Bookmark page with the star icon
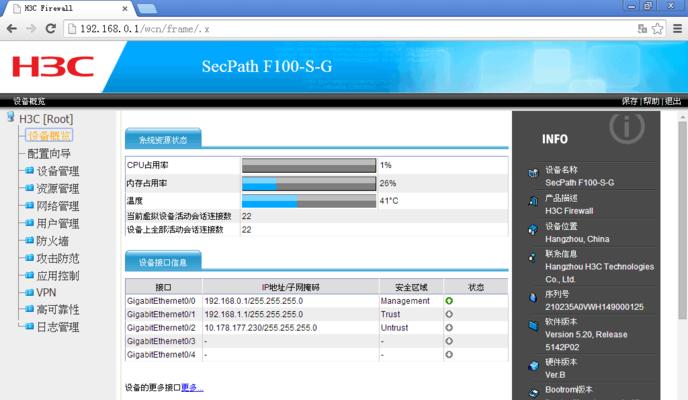This screenshot has width=688, height=400. click(657, 29)
